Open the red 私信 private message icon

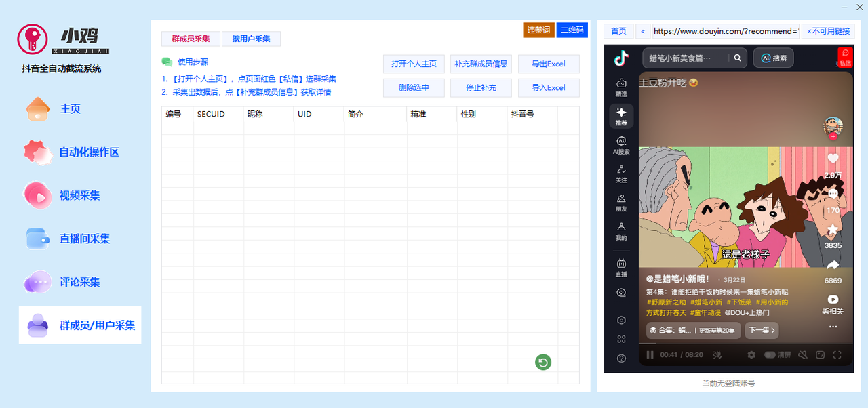[845, 56]
